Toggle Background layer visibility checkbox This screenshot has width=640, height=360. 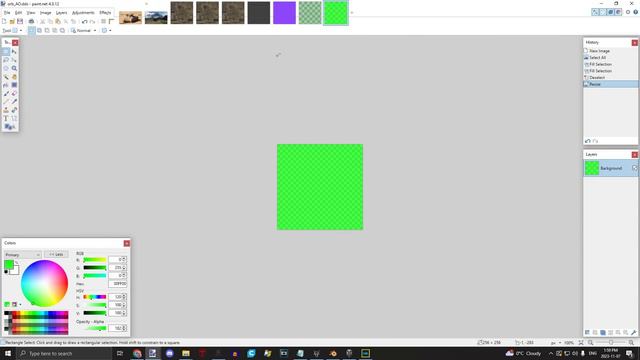coord(635,168)
